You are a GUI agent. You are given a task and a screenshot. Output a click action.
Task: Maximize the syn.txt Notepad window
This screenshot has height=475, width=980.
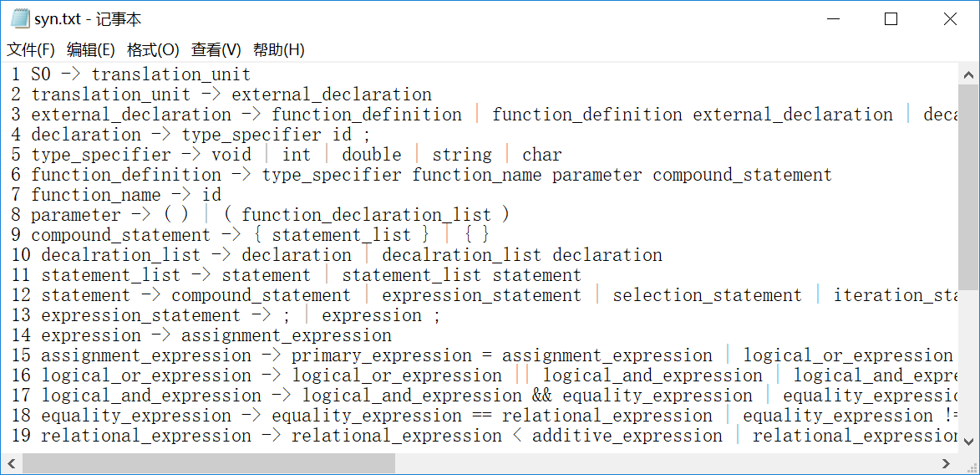(891, 19)
